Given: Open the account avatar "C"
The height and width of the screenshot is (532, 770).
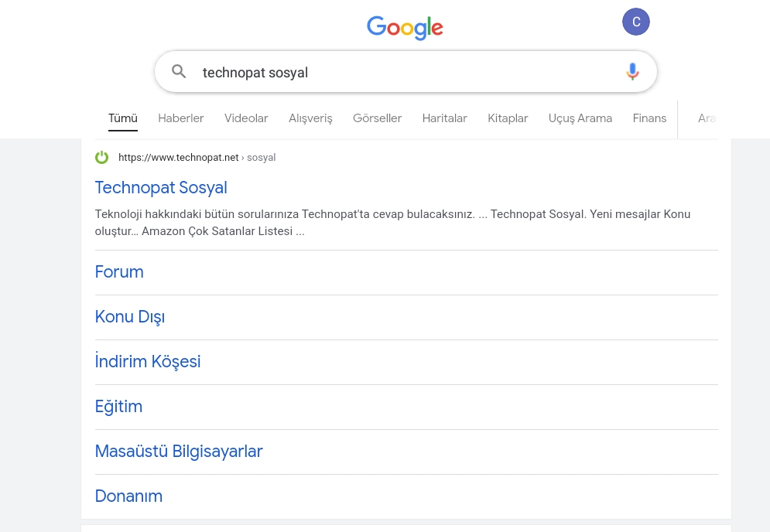Looking at the screenshot, I should [636, 22].
